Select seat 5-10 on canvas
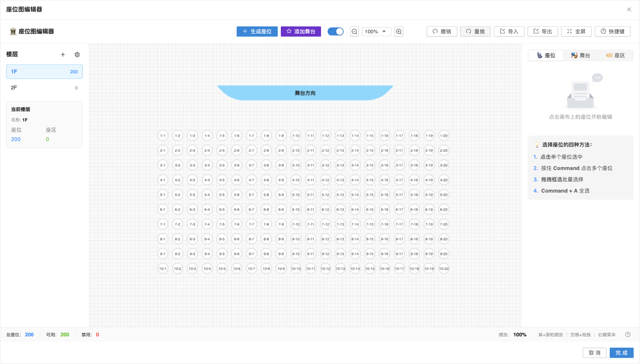Image resolution: width=640 pixels, height=364 pixels. [x=296, y=195]
